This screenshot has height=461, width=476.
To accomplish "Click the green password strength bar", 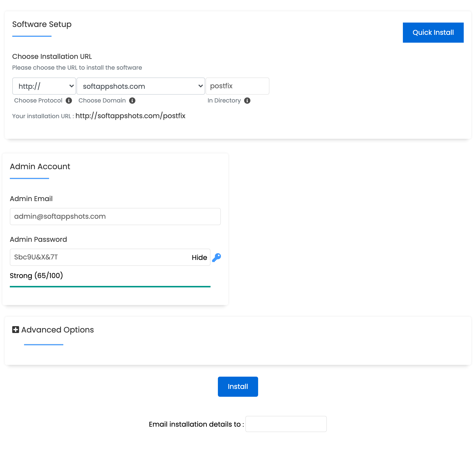I will click(x=110, y=286).
